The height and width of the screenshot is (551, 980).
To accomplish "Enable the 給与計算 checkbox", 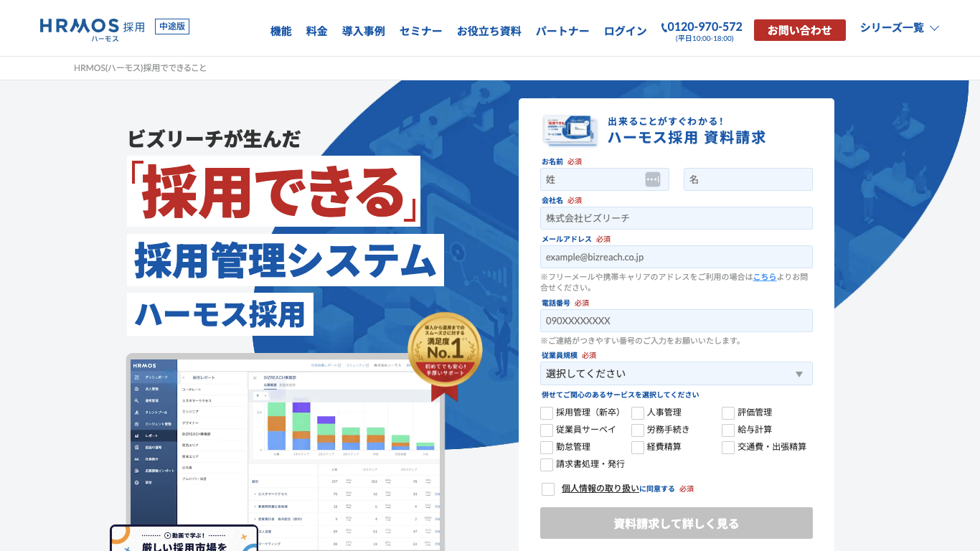I will point(728,430).
